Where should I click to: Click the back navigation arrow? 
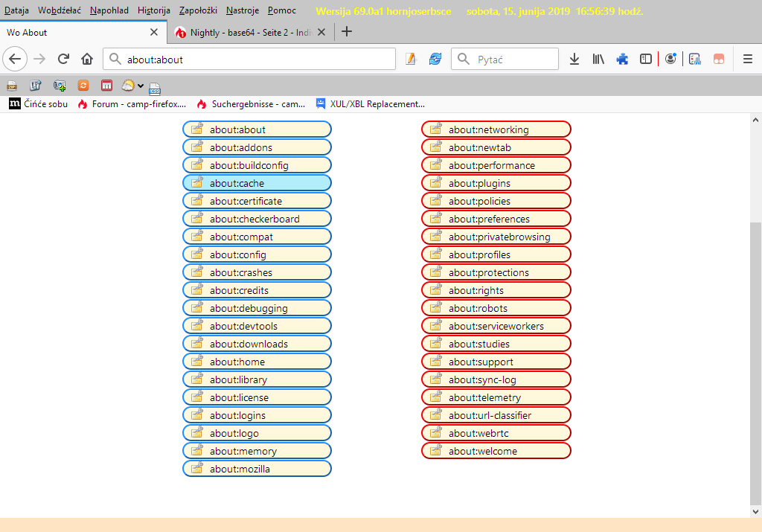[x=16, y=59]
